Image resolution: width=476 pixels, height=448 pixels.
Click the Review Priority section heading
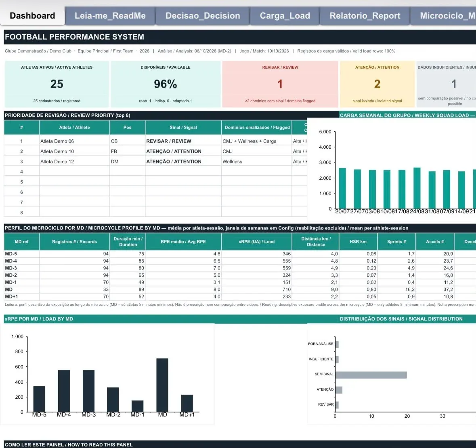(x=67, y=116)
